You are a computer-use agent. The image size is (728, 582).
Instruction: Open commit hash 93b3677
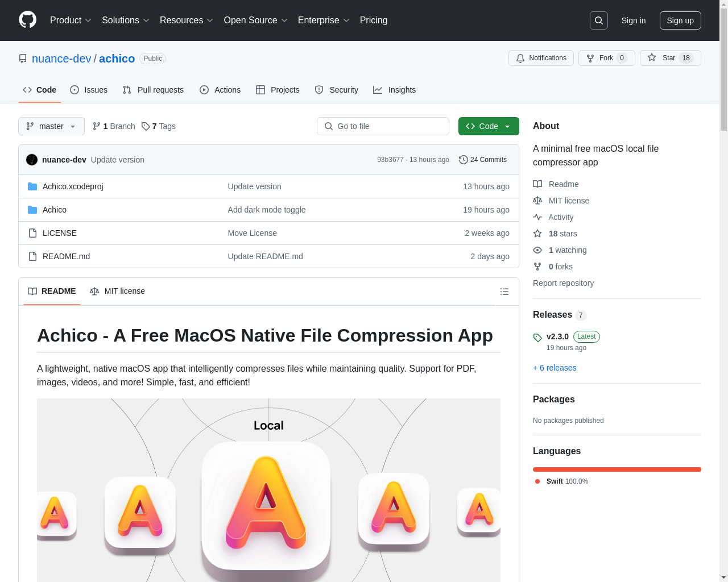click(390, 160)
